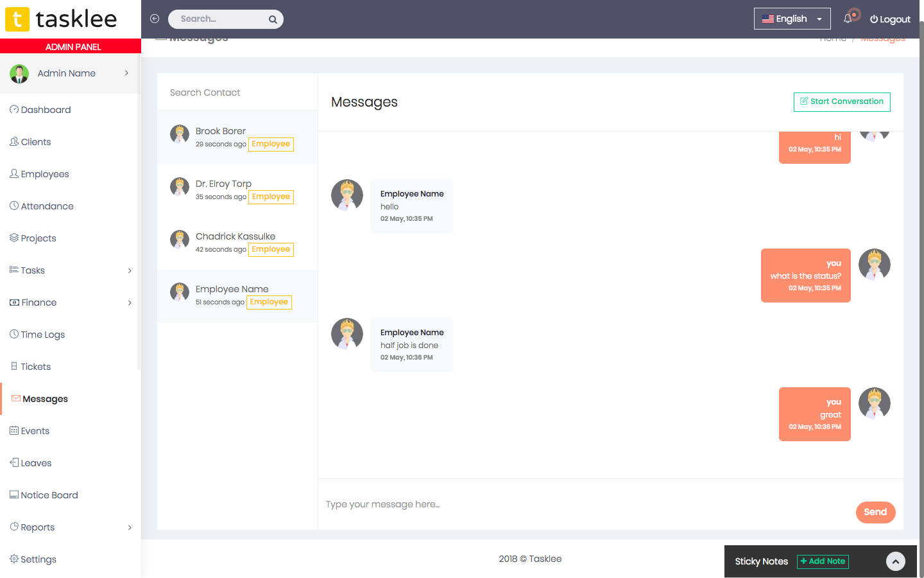Viewport: 924px width, 578px height.
Task: Click the notification bell icon
Action: tap(848, 19)
